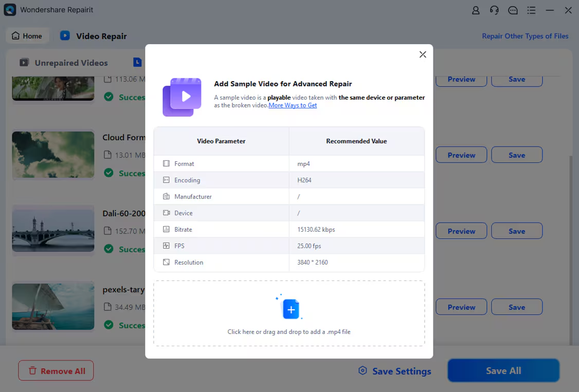Close the Add Sample Video dialog
The height and width of the screenshot is (392, 579).
pyautogui.click(x=423, y=54)
